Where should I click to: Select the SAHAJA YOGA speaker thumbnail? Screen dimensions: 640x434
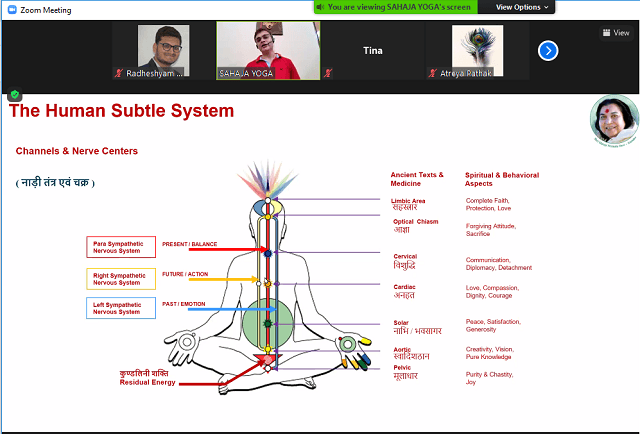tap(268, 51)
